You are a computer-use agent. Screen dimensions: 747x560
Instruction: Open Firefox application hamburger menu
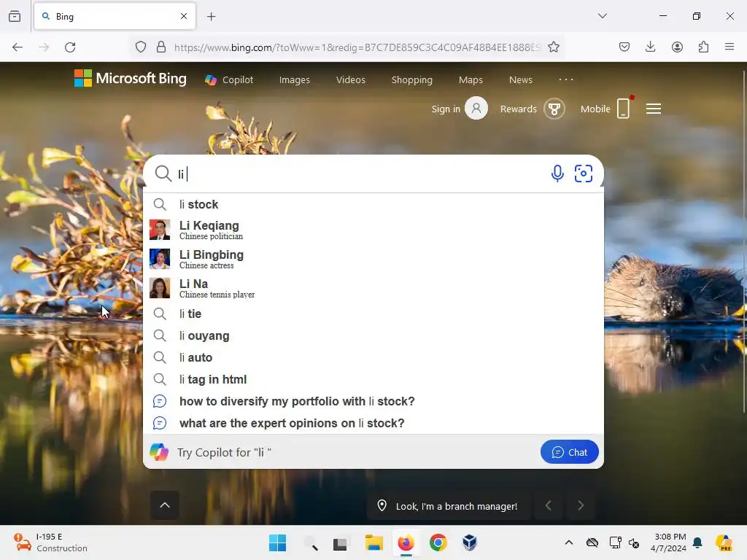(729, 47)
